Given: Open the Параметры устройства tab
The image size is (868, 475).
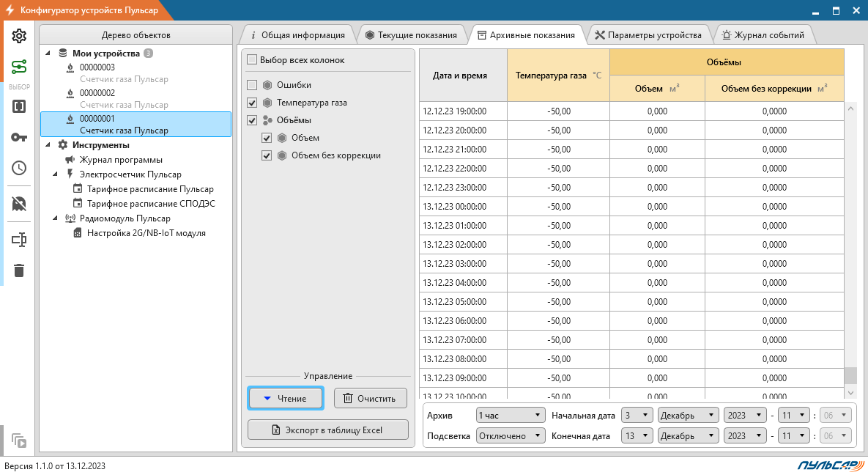Looking at the screenshot, I should pyautogui.click(x=648, y=35).
